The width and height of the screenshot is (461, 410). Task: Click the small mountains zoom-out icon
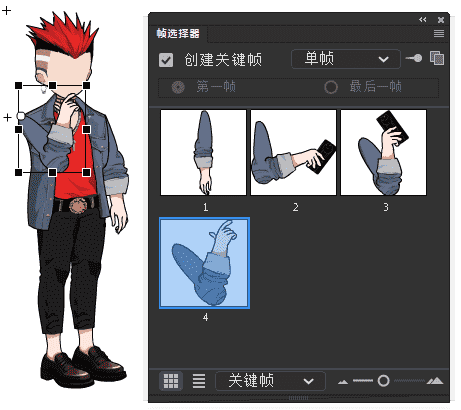343,382
